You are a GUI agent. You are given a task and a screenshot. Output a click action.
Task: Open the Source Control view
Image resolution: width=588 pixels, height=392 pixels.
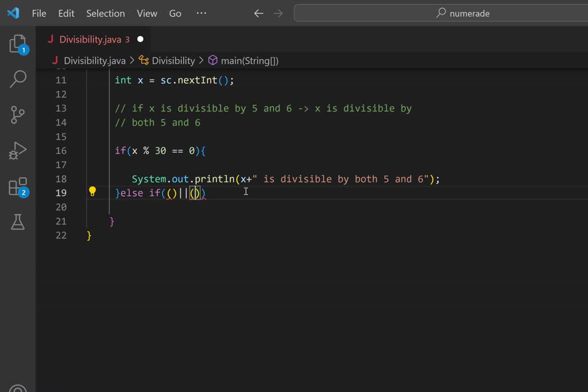click(18, 115)
